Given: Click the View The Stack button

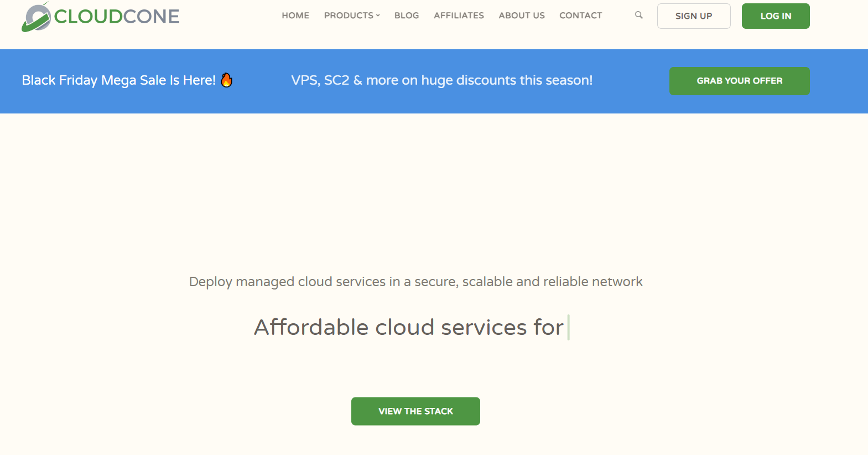Looking at the screenshot, I should click(415, 411).
